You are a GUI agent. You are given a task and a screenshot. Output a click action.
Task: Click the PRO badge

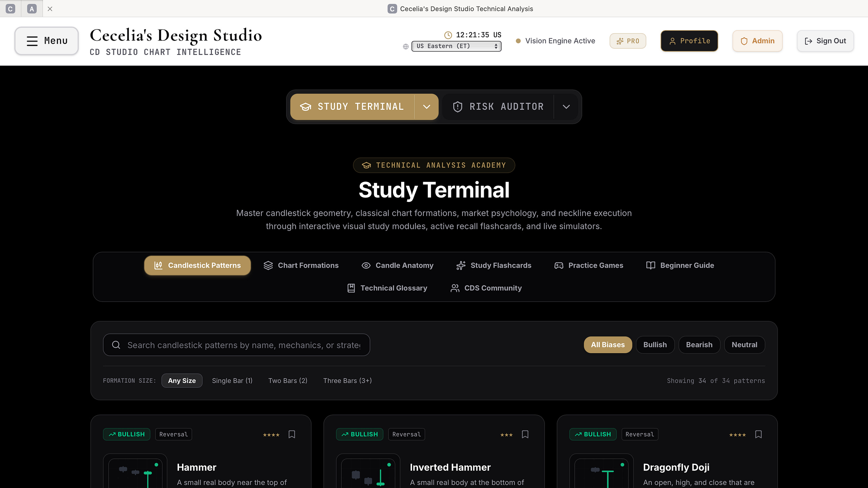tap(628, 41)
